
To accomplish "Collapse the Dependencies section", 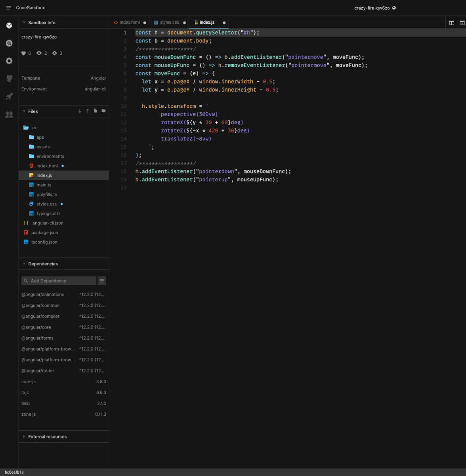I will 24,264.
